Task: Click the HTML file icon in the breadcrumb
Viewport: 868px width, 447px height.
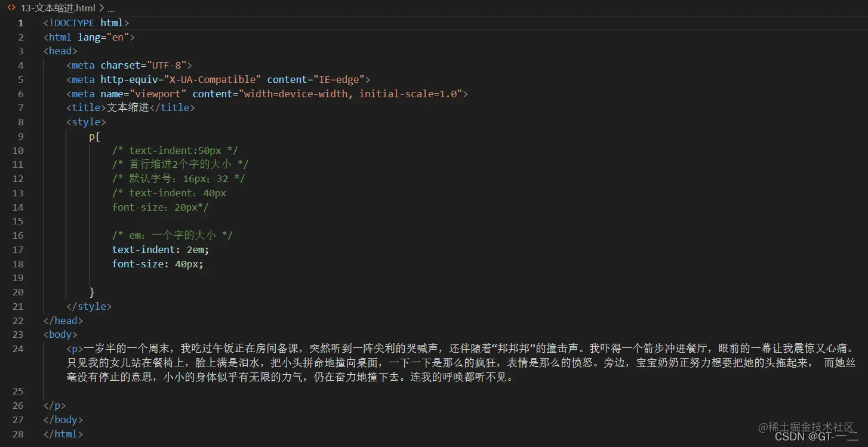Action: tap(11, 8)
